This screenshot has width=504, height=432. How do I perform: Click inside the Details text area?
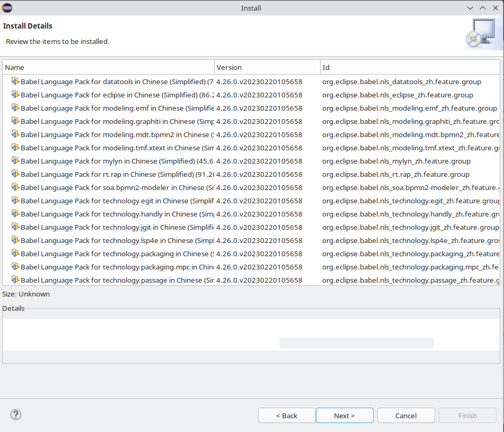click(x=251, y=336)
